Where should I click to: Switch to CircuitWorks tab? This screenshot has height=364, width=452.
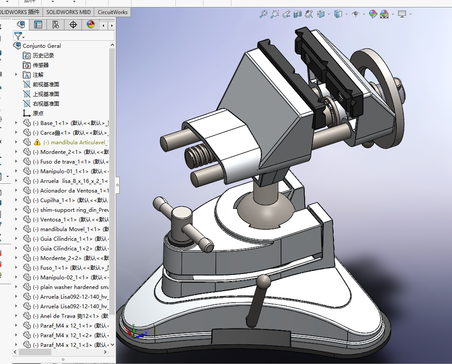click(113, 12)
